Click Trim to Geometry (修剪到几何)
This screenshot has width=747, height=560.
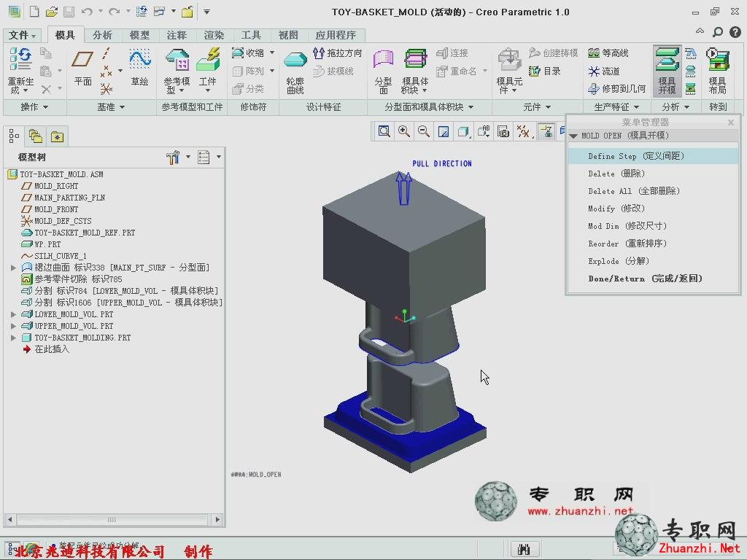click(x=616, y=88)
